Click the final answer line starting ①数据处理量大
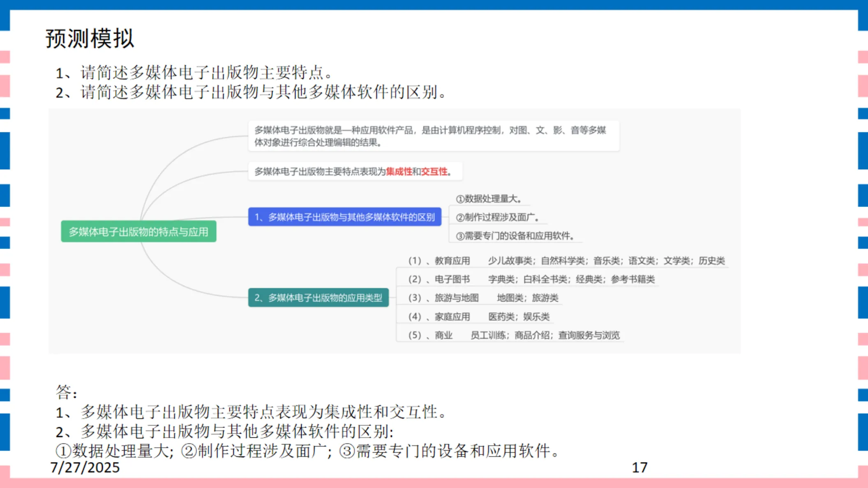This screenshot has width=868, height=488. pos(308,451)
